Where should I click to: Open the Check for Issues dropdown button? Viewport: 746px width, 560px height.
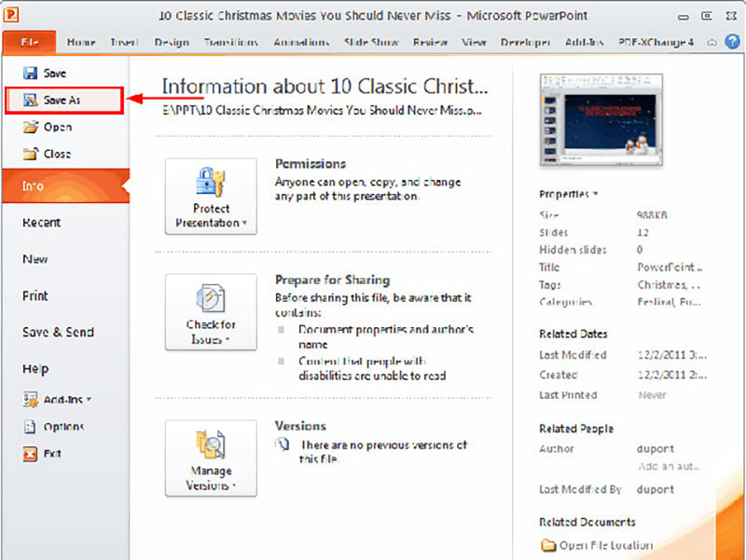click(x=211, y=312)
